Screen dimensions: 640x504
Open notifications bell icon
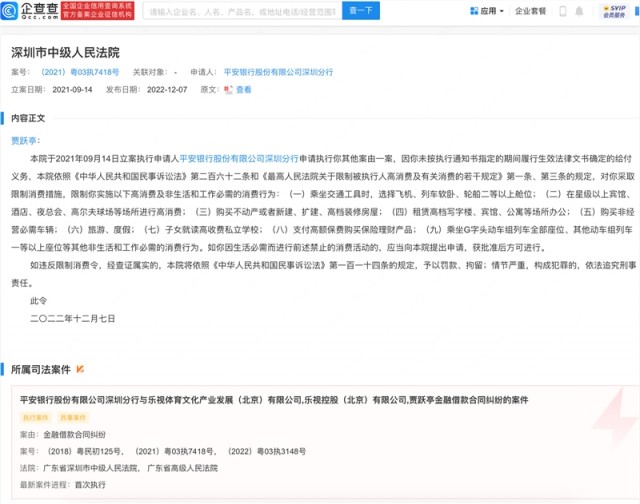(x=579, y=11)
